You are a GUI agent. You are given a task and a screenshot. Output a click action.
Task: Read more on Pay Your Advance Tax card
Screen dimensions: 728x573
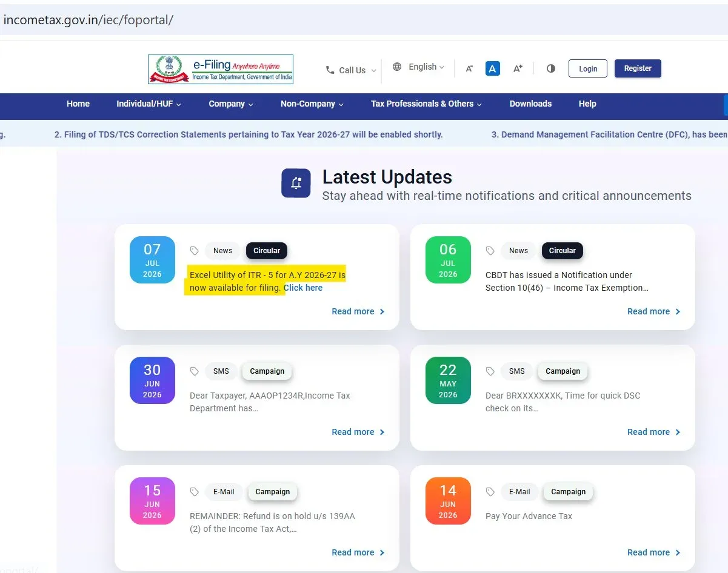[x=654, y=552]
